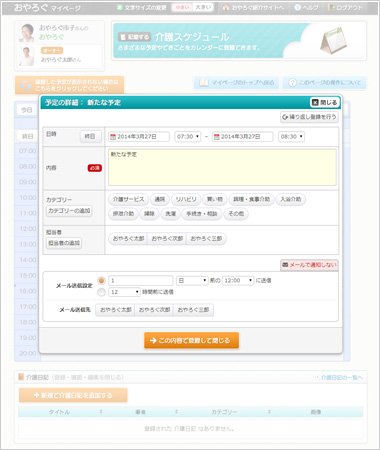
Task: Click the カテゴリーの追加 button
Action: tap(69, 211)
